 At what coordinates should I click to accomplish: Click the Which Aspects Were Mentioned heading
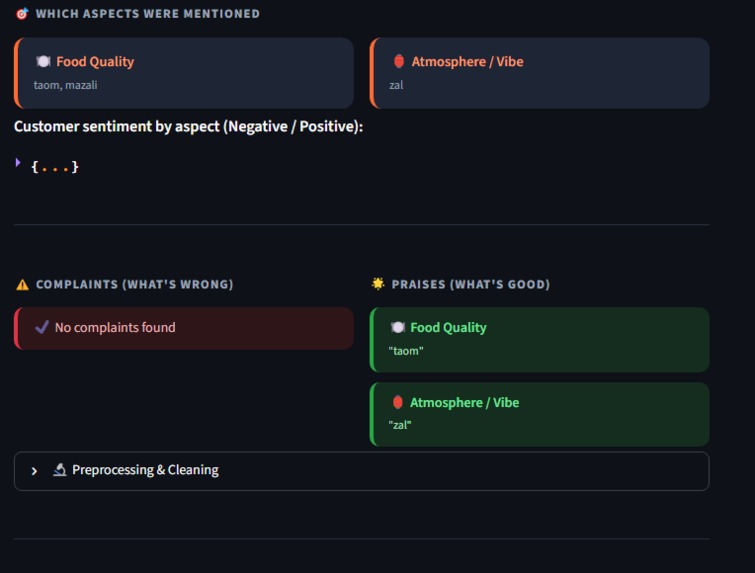tap(148, 14)
